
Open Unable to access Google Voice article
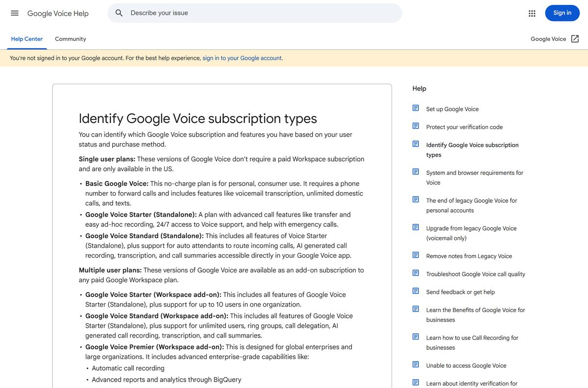466,365
